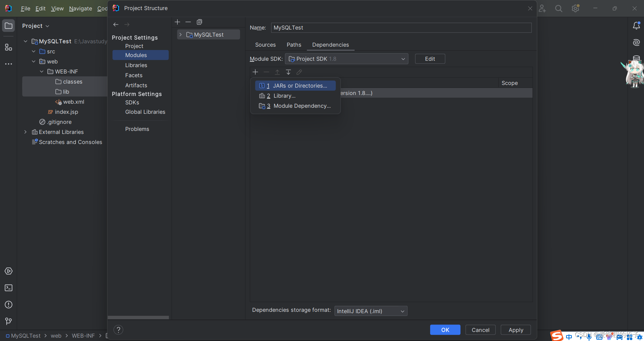Navigate forward in Project Structure

(127, 25)
